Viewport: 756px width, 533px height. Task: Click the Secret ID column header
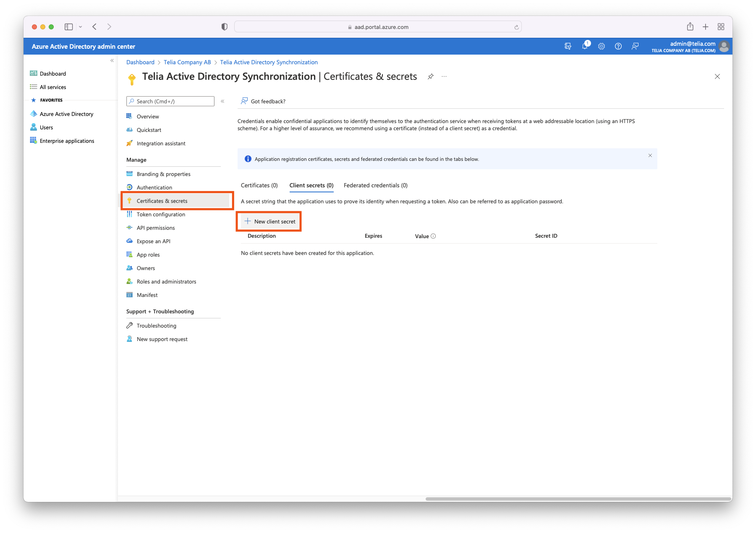pos(546,236)
